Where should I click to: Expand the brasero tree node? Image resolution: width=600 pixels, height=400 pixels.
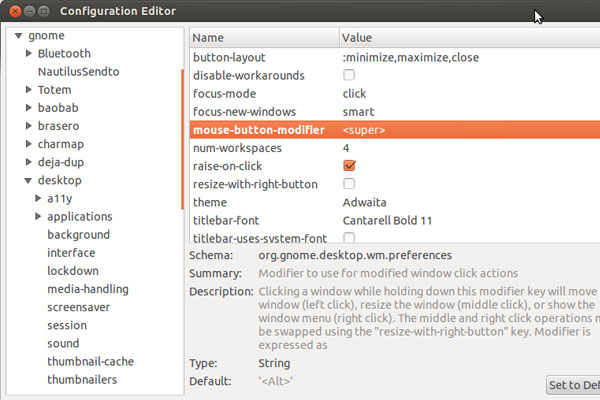[x=29, y=126]
